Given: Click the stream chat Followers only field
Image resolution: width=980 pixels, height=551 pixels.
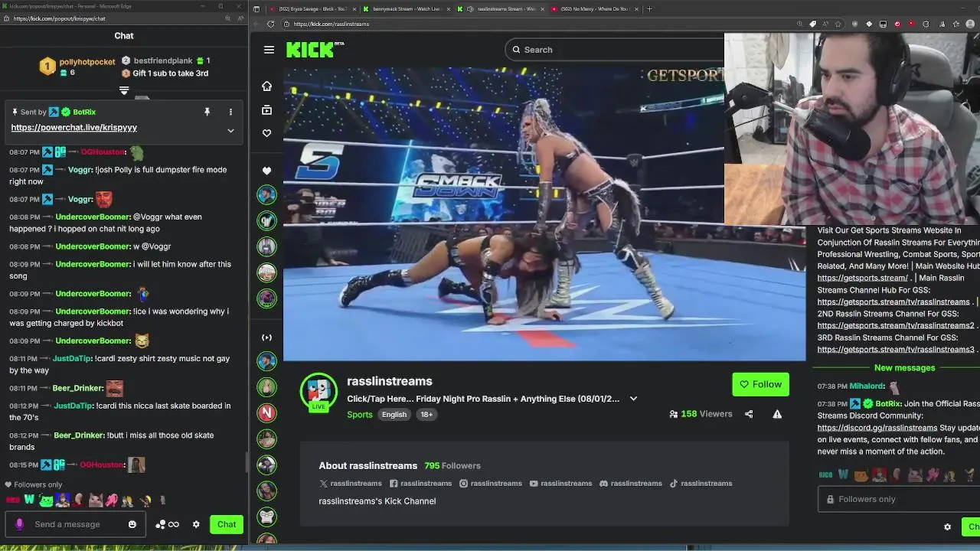Looking at the screenshot, I should [899, 499].
